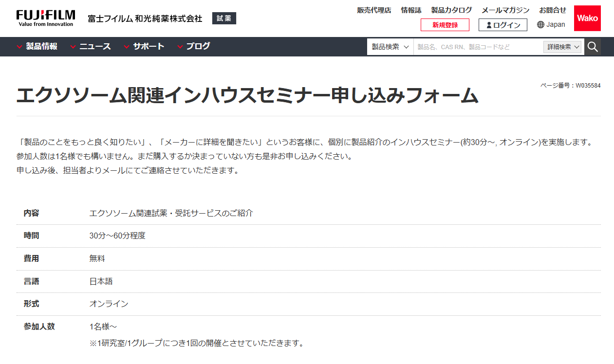Click the エクソソーム関連試薬・受託サービスのご紹介 cell

[171, 213]
